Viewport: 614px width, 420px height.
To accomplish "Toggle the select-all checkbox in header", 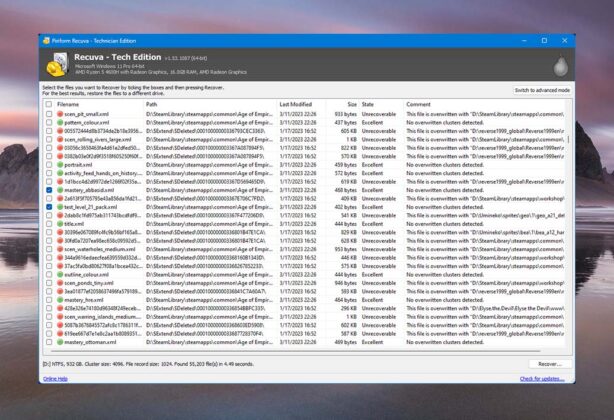I will (49, 104).
